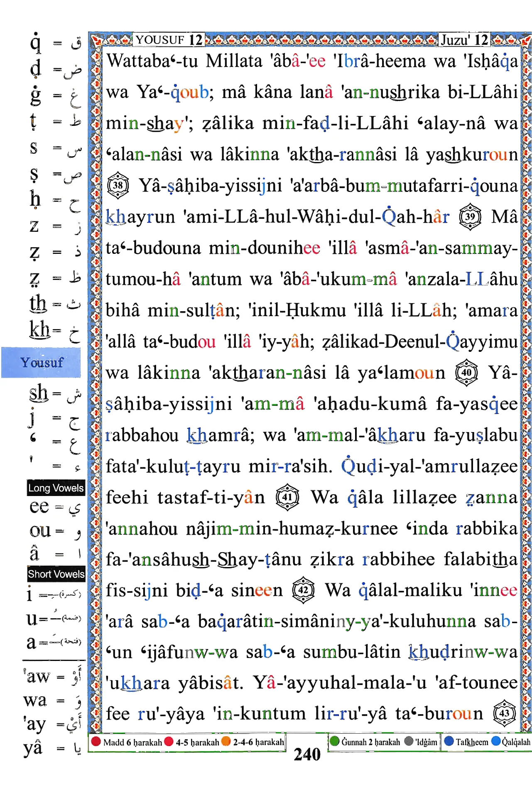Click the orange 2-4-6 harakah dot
Image resolution: width=532 pixels, height=786 pixels.
pos(226,741)
